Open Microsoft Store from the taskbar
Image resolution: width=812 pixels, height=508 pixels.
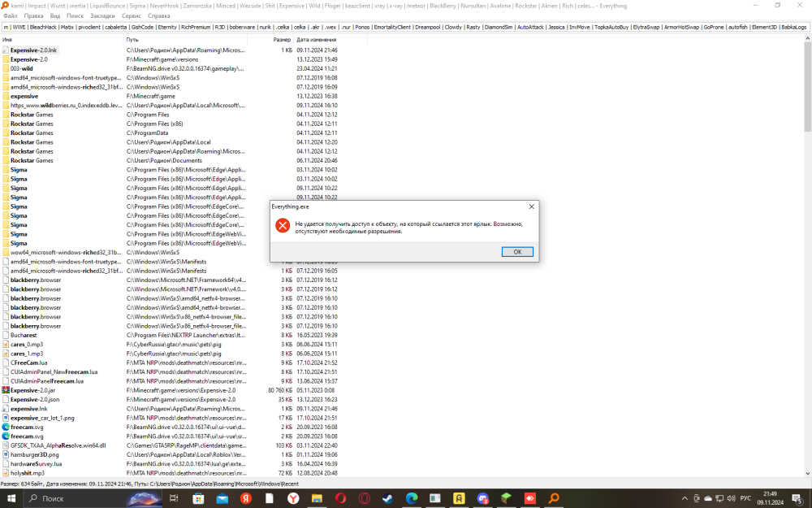(x=198, y=498)
